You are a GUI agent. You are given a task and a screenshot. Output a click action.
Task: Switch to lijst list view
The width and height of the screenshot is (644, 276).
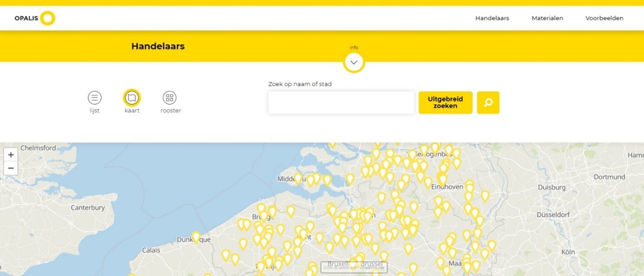click(x=95, y=98)
